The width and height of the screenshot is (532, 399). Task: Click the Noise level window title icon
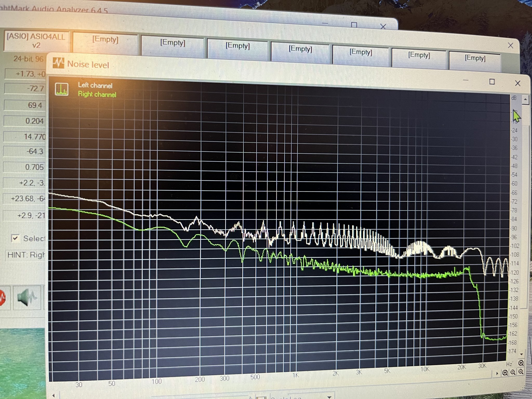click(x=58, y=63)
